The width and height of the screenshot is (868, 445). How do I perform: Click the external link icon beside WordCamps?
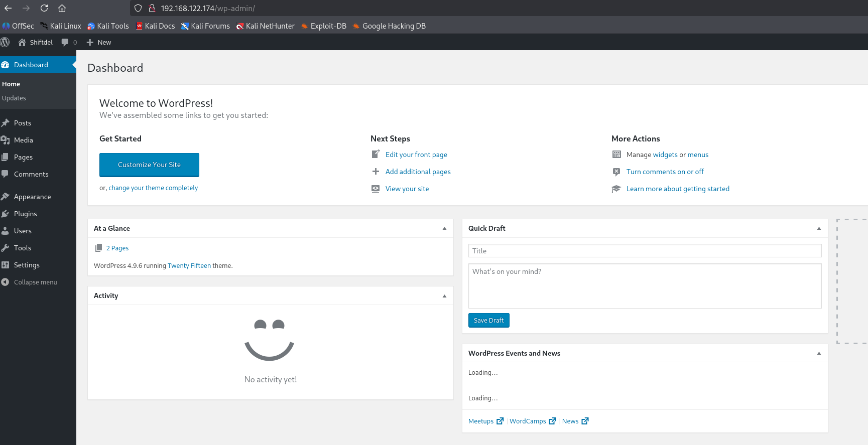552,421
